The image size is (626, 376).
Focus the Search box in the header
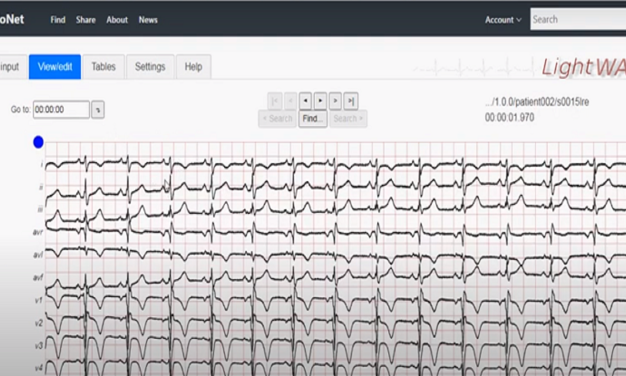click(x=578, y=19)
